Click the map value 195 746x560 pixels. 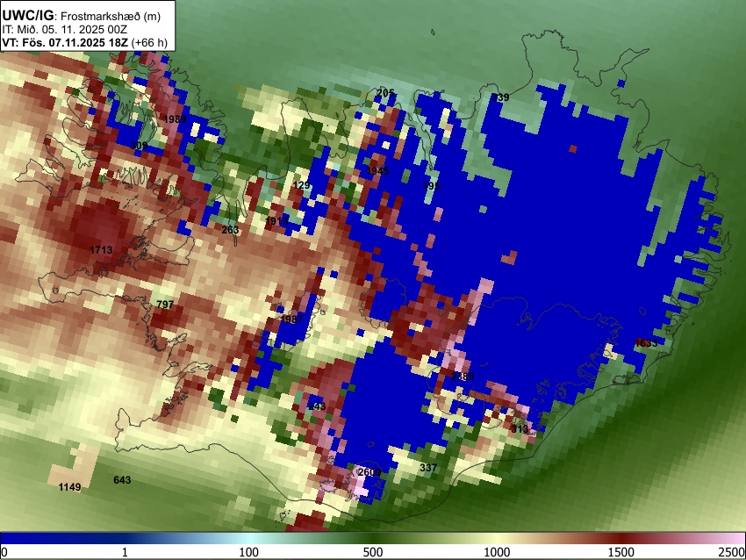coord(432,185)
